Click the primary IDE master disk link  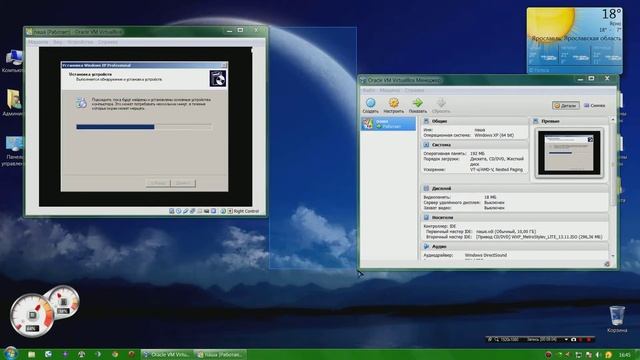(x=506, y=231)
